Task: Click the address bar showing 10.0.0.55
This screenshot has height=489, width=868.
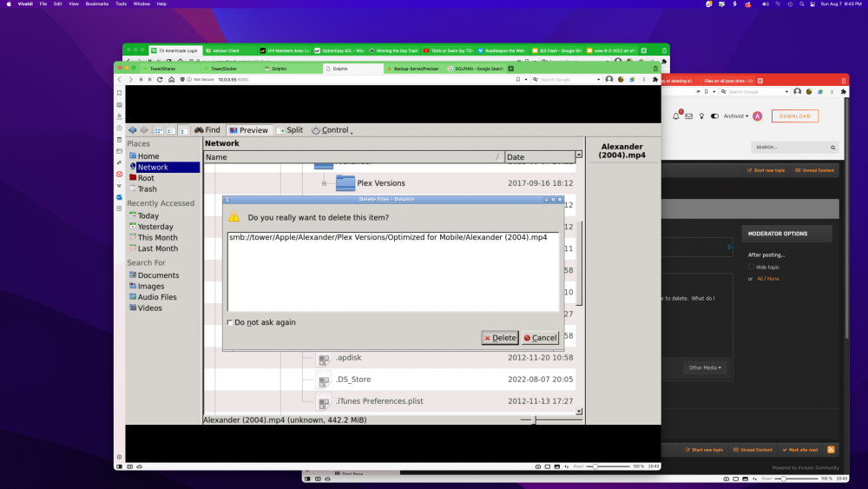Action: pyautogui.click(x=354, y=80)
